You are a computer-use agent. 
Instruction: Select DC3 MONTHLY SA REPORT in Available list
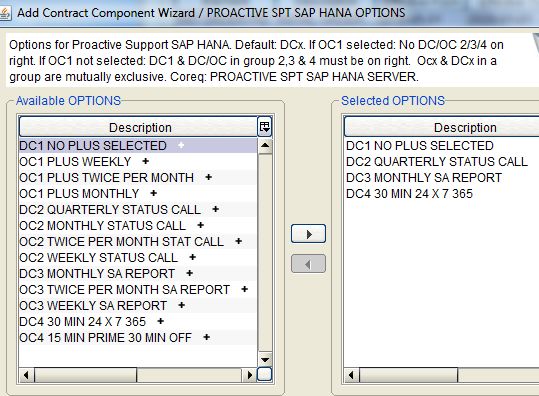coord(138,273)
